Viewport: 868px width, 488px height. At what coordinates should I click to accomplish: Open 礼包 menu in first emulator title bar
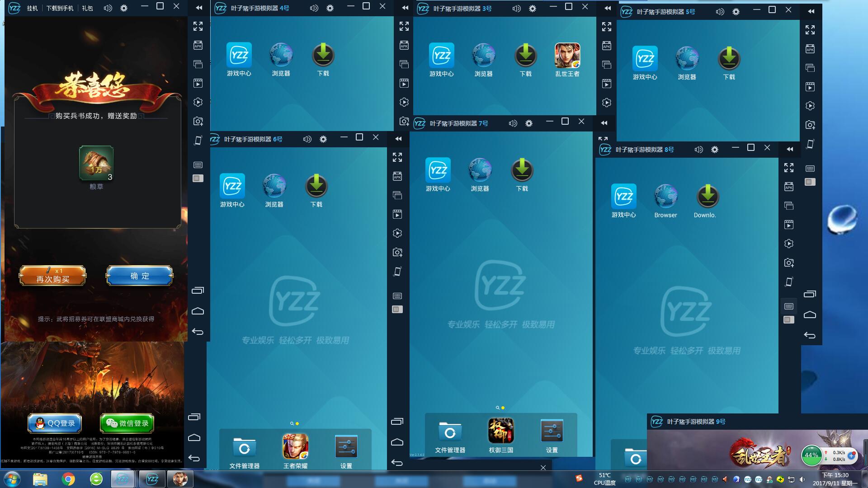pos(87,8)
